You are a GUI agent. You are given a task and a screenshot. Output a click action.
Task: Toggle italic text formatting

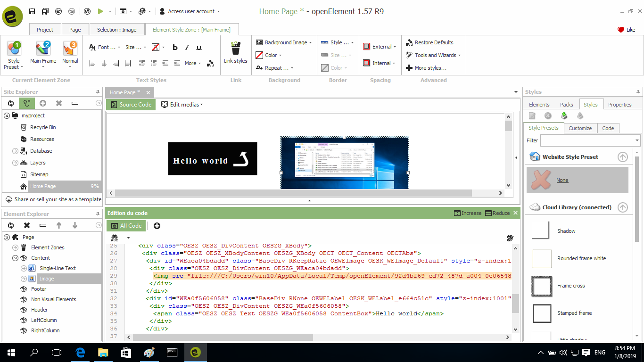(x=187, y=47)
